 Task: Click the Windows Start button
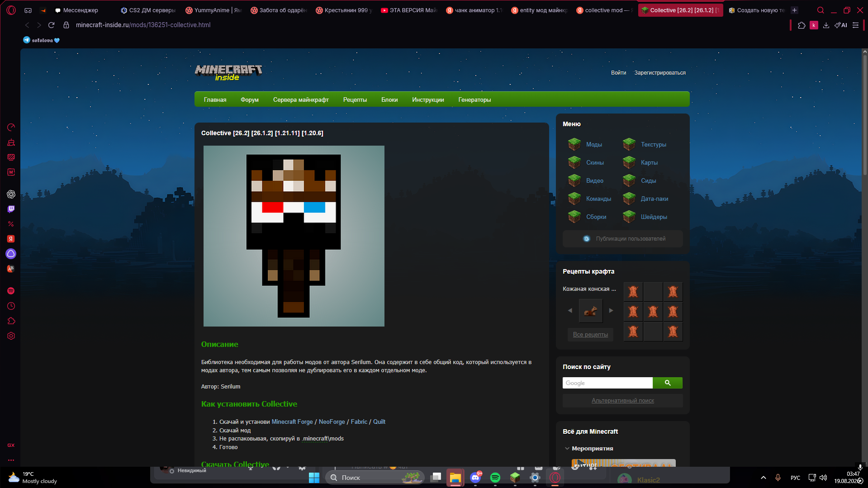pyautogui.click(x=314, y=478)
